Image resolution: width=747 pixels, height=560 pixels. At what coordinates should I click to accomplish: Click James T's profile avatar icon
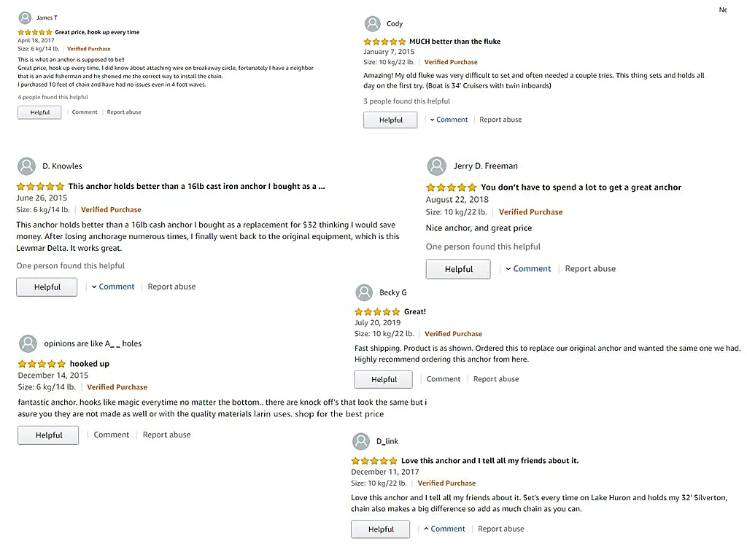click(x=26, y=17)
